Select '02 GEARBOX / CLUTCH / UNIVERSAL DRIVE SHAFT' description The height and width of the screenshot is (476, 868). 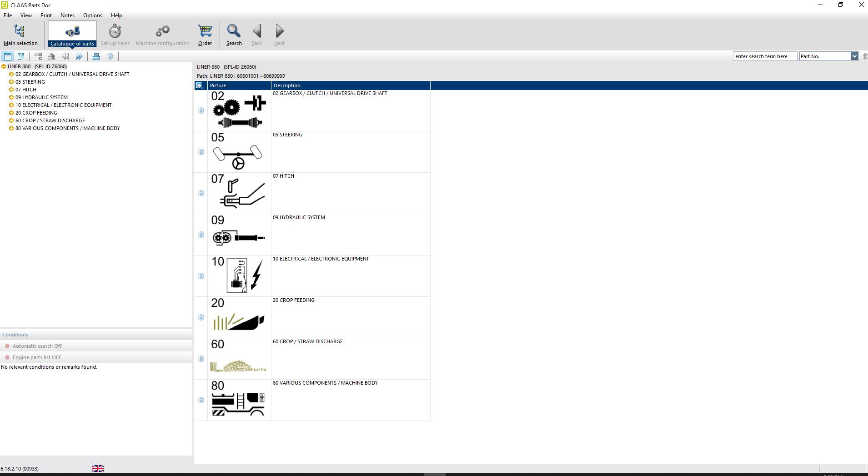tap(330, 93)
